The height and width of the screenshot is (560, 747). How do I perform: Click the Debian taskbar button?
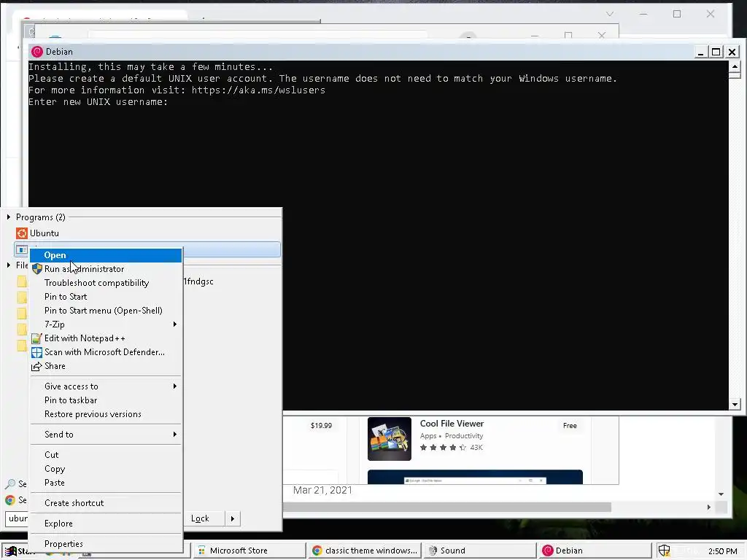click(595, 551)
